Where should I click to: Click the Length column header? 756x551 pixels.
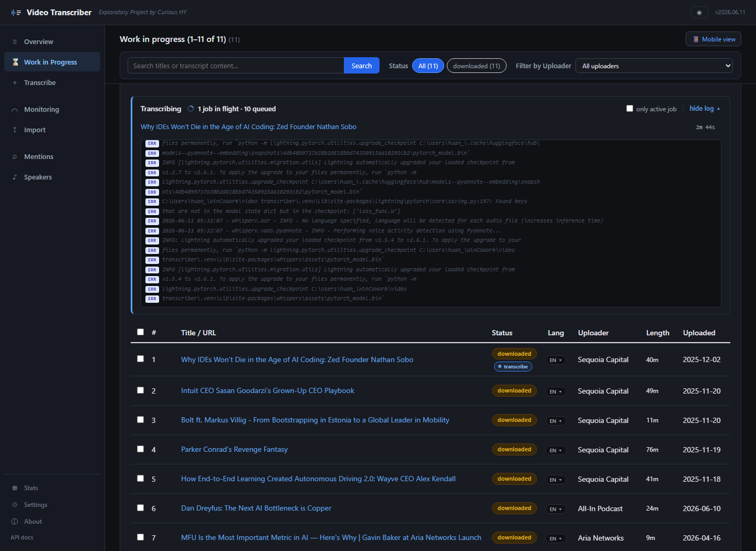[x=658, y=333]
